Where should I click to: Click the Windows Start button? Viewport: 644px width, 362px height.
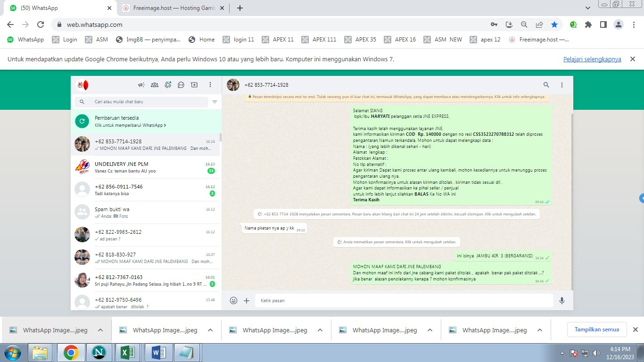(13, 353)
